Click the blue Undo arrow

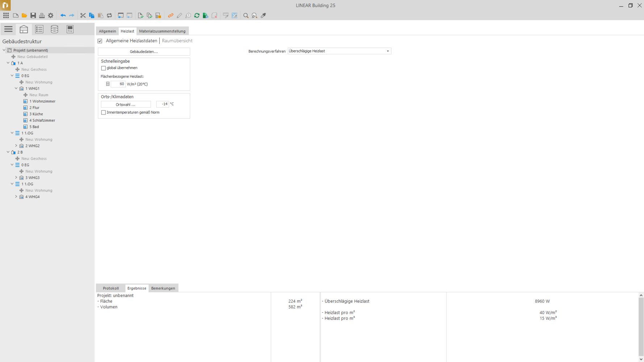(63, 16)
